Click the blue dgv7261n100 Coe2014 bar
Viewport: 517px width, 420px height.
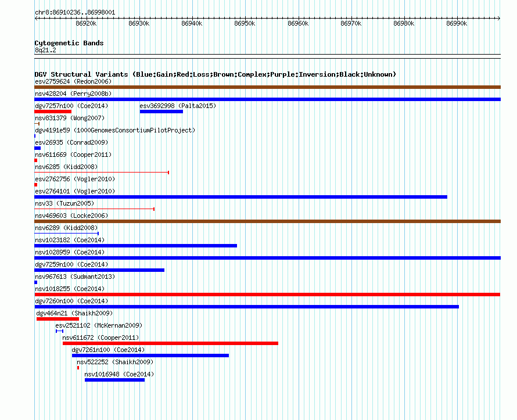click(150, 356)
